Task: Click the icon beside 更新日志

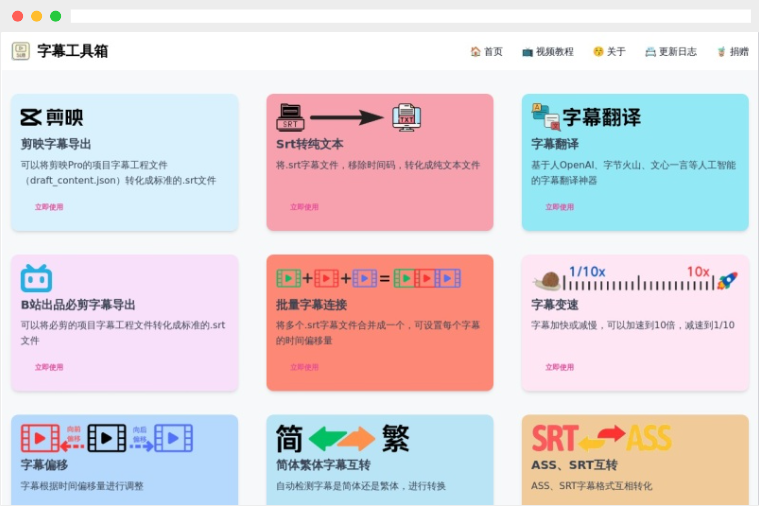Action: [x=651, y=52]
